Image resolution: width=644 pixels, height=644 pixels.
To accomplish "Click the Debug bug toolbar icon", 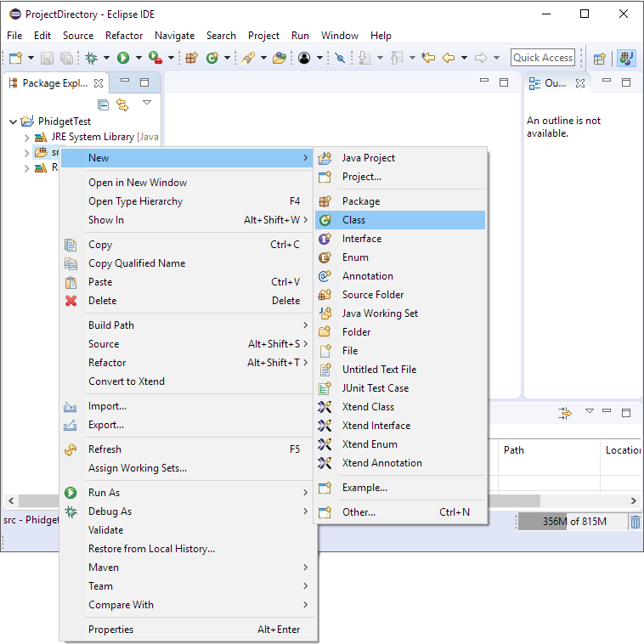I will 91,58.
